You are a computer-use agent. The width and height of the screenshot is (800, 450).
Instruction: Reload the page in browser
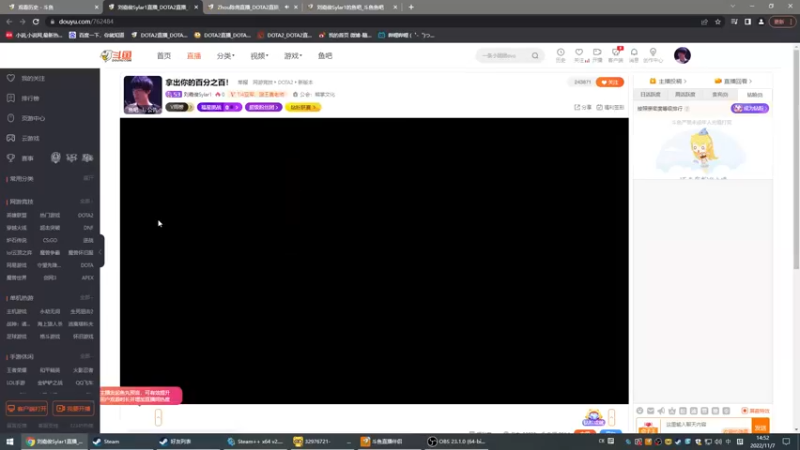point(36,21)
